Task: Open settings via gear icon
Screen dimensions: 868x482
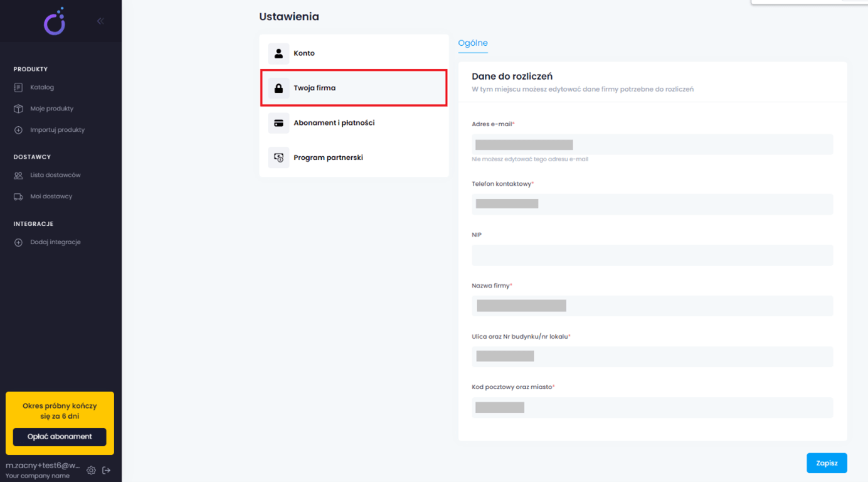Action: tap(91, 470)
